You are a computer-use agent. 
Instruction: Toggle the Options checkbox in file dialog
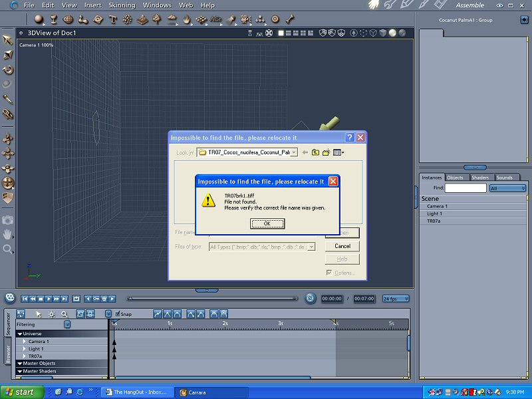click(329, 273)
